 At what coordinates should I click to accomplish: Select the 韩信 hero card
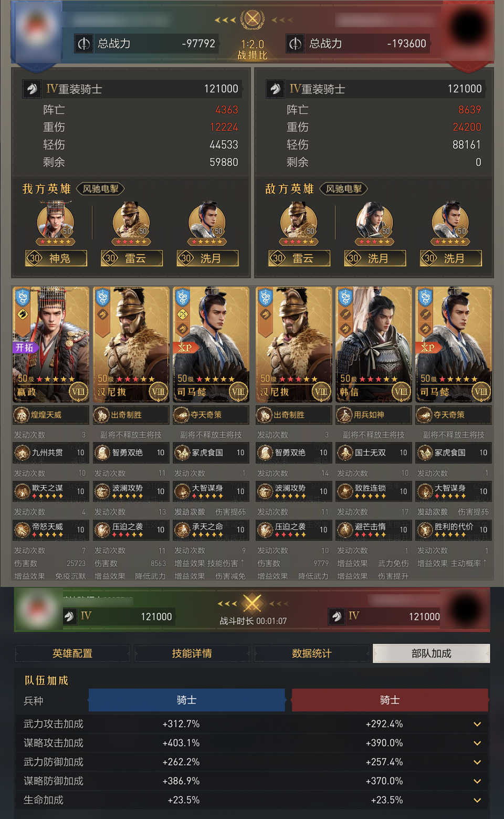point(374,344)
